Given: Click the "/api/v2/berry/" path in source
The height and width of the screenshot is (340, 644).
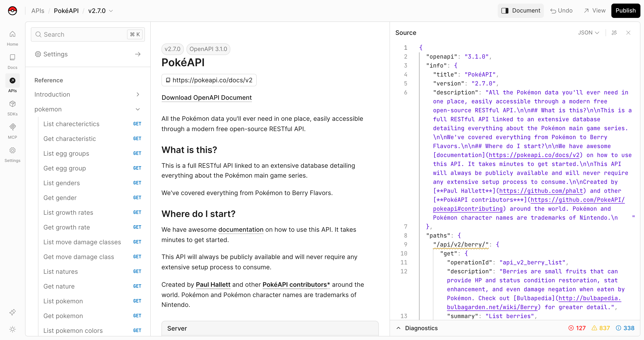Looking at the screenshot, I should coord(461,244).
